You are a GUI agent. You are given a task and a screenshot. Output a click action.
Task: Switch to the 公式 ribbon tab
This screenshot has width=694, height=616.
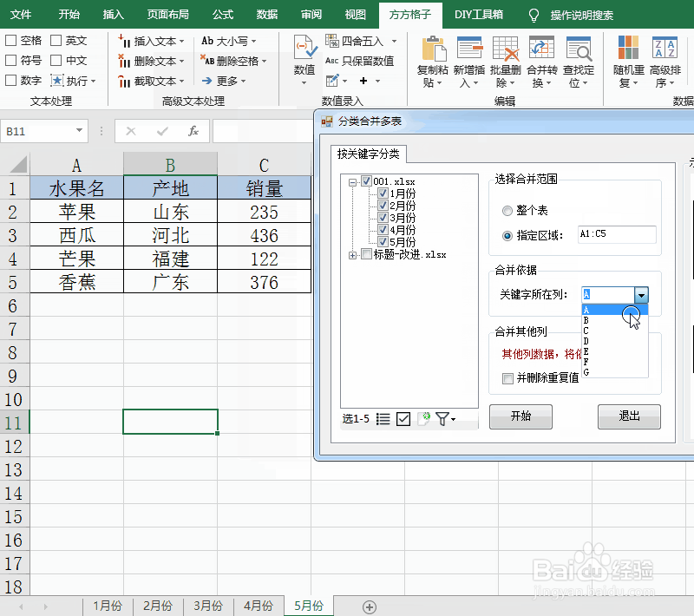[223, 15]
